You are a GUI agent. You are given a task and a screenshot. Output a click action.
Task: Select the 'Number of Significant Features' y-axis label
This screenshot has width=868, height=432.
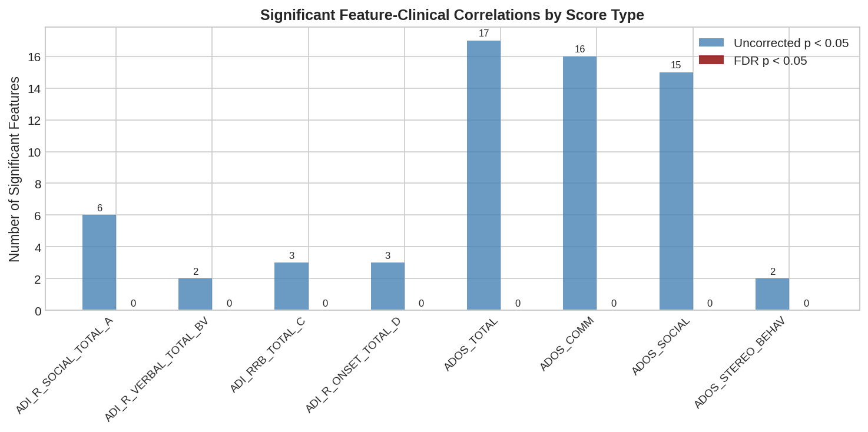tap(14, 170)
